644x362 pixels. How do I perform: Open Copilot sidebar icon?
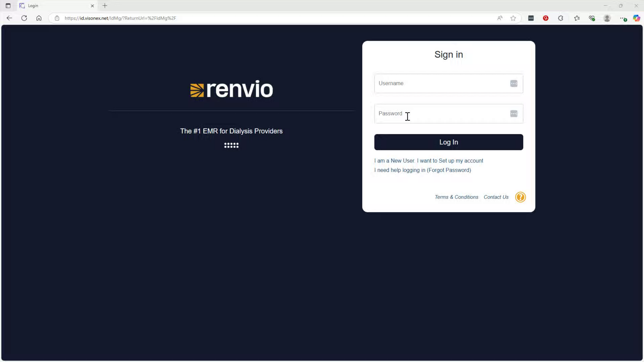[x=636, y=18]
